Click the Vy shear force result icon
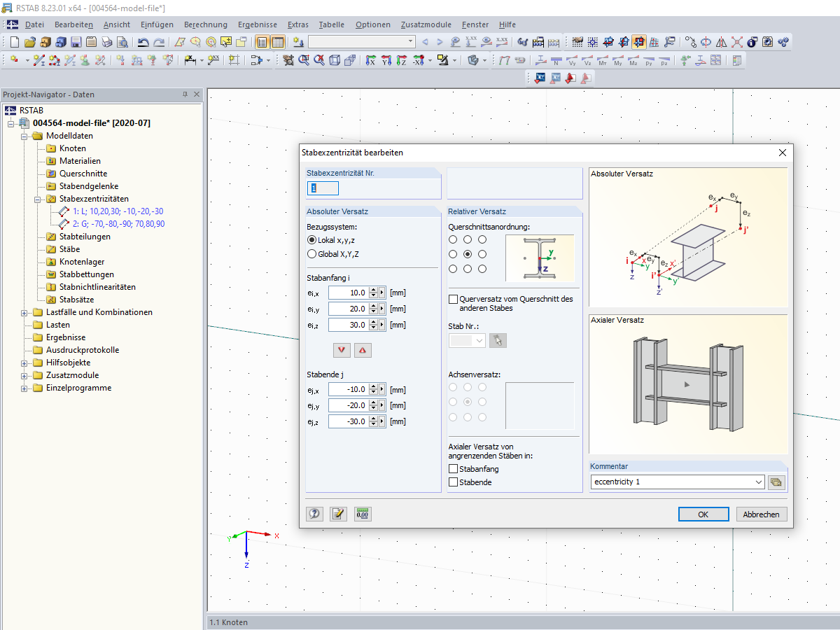 point(572,60)
